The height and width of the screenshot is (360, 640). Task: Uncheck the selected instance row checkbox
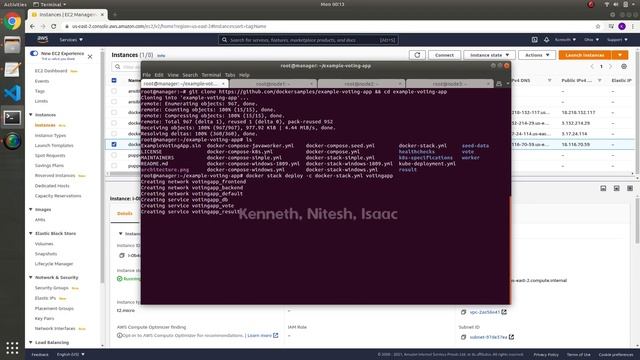click(x=114, y=144)
